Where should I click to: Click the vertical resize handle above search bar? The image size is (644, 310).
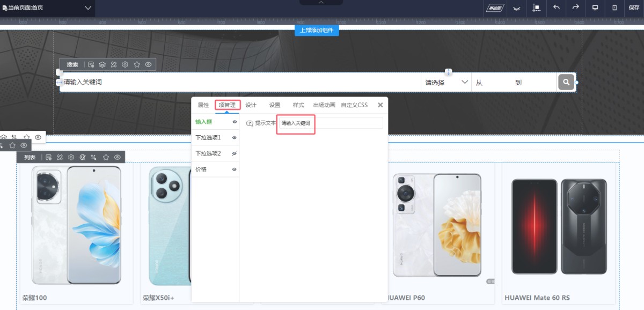pos(449,72)
